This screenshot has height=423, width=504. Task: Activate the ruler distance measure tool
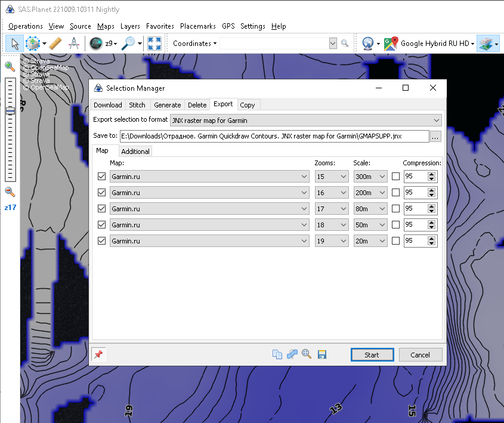pos(55,44)
